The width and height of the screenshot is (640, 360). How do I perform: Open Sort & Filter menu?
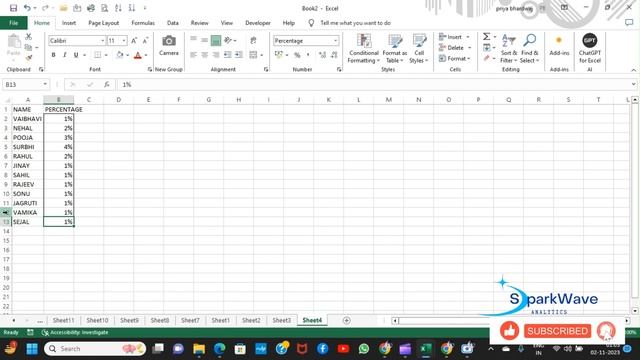tap(509, 49)
